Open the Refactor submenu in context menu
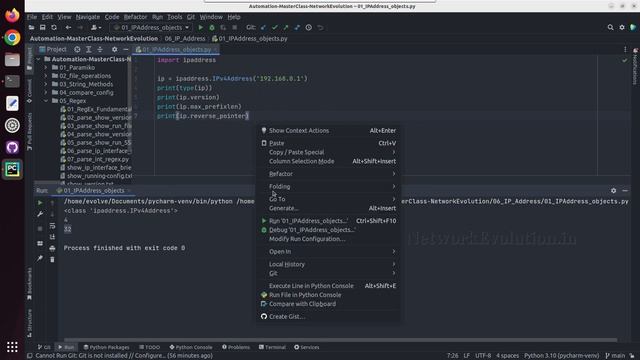640x360 pixels. coord(328,174)
